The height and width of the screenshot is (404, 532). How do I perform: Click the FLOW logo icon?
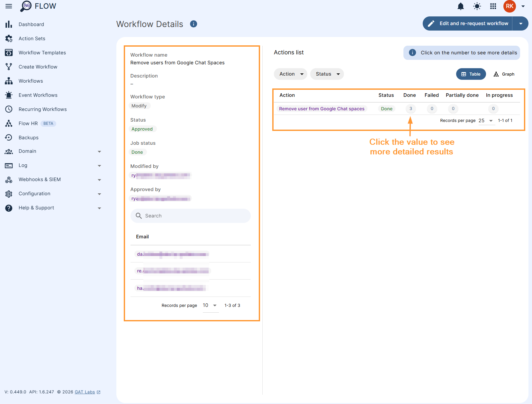tap(26, 6)
